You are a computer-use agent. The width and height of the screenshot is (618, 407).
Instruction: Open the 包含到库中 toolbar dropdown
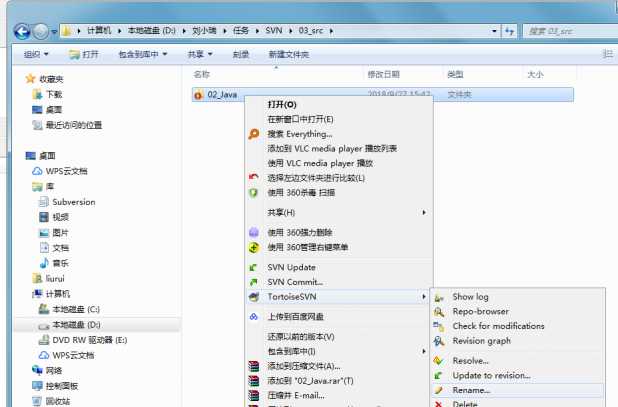[x=143, y=54]
